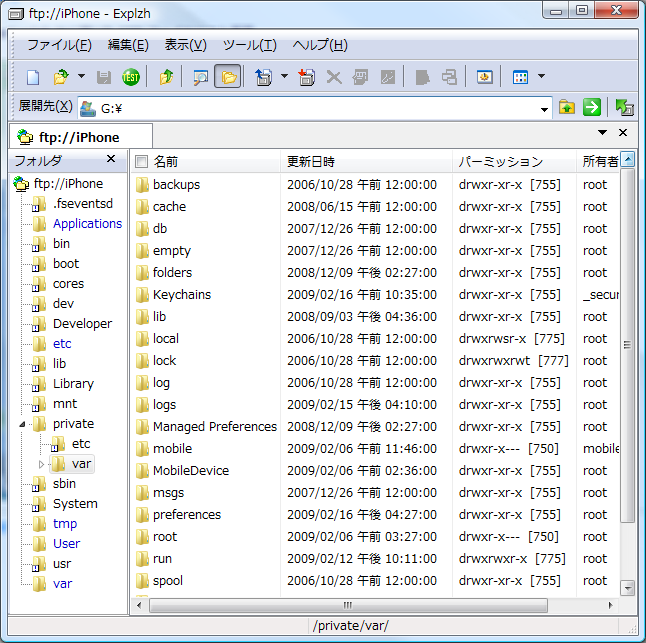This screenshot has height=643, width=646.
Task: Select the Managed Preferences folder row
Action: tap(375, 427)
